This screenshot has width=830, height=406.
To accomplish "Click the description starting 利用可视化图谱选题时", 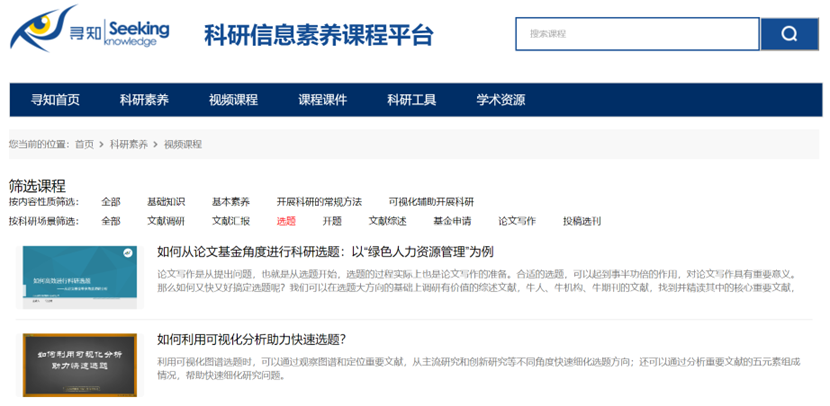I will click(x=479, y=369).
